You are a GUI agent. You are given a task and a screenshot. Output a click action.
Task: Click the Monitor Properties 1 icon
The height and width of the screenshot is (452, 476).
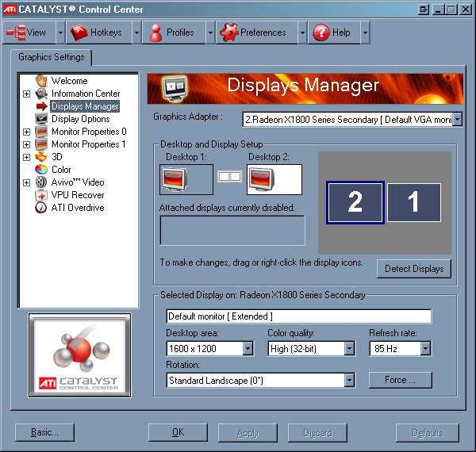(41, 144)
